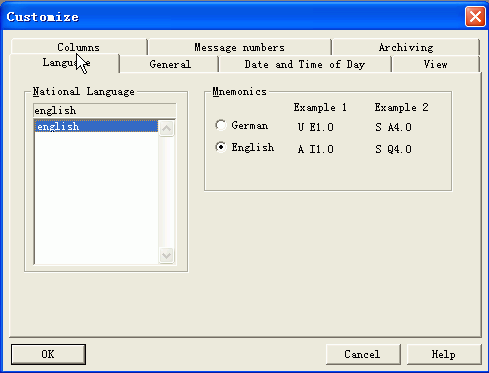Select the Language tab
This screenshot has width=489, height=373.
click(65, 63)
